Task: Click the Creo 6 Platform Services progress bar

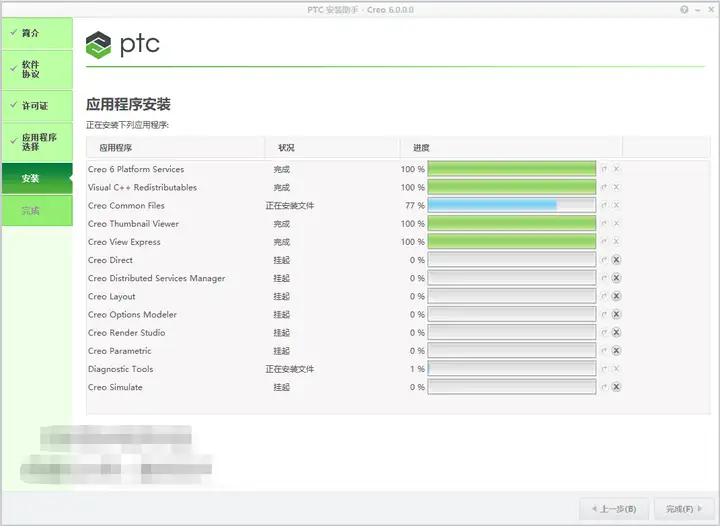Action: pyautogui.click(x=512, y=169)
